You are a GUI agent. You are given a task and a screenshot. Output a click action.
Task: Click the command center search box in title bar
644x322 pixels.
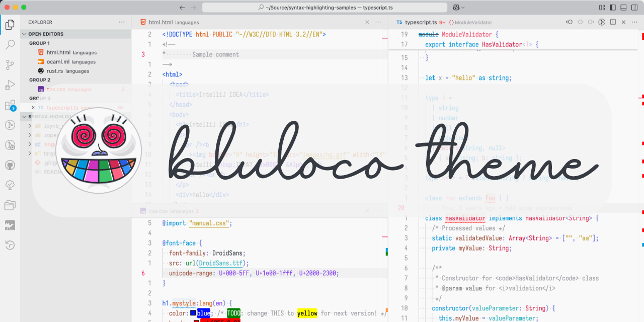pyautogui.click(x=325, y=8)
